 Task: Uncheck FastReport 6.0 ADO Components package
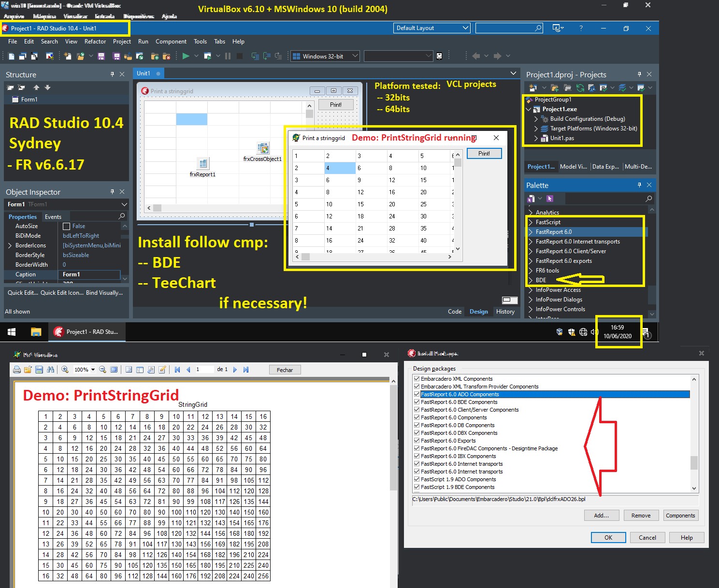[x=417, y=394]
